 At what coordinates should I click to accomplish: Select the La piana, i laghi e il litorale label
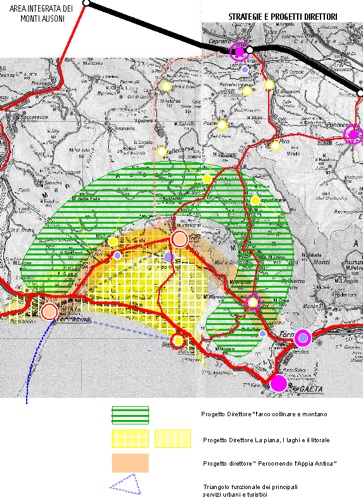pyautogui.click(x=266, y=440)
